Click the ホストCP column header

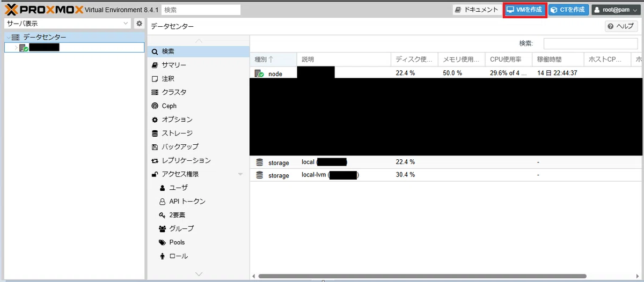[x=608, y=59]
